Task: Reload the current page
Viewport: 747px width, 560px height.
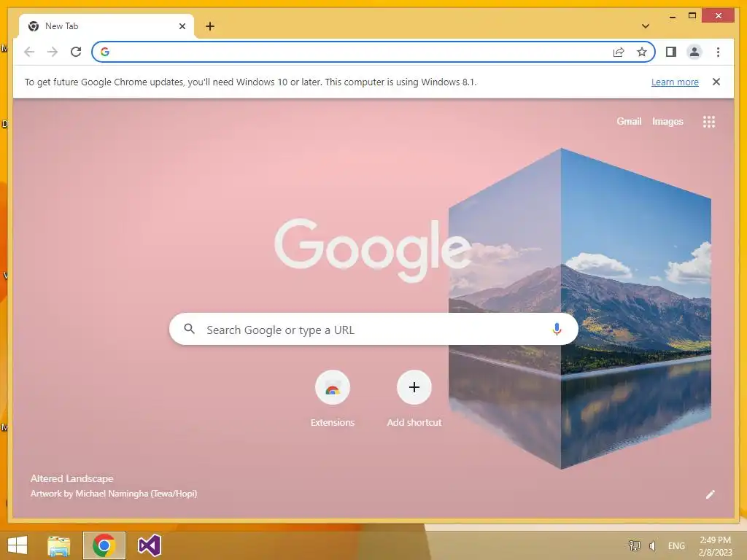Action: click(x=76, y=52)
